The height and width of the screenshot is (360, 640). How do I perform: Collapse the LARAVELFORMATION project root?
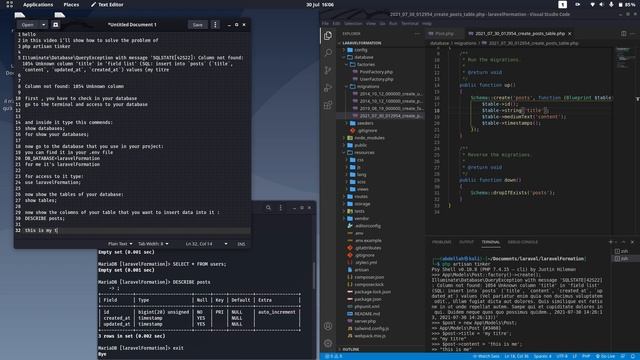coord(380,43)
